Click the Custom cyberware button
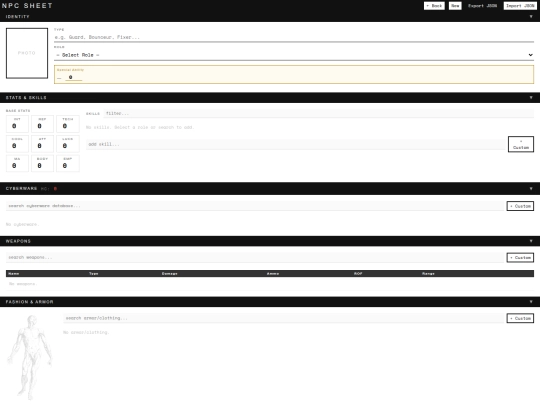 (520, 206)
